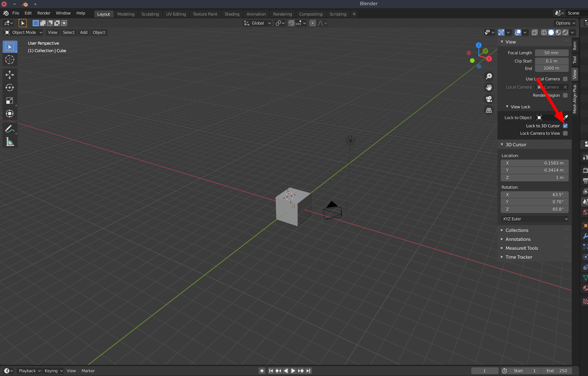Jump to the timeline end frame
The height and width of the screenshot is (376, 588).
coord(308,371)
